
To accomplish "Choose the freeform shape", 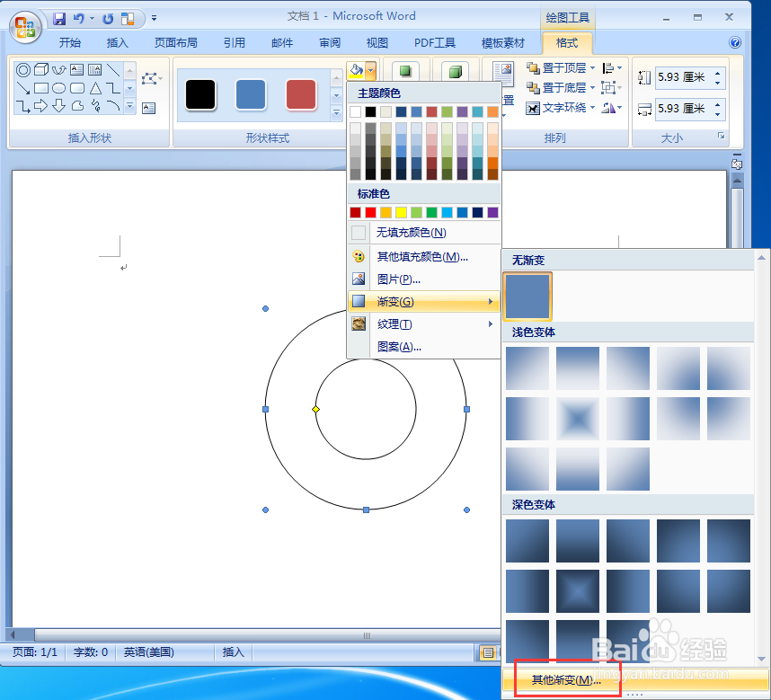I will (77, 106).
